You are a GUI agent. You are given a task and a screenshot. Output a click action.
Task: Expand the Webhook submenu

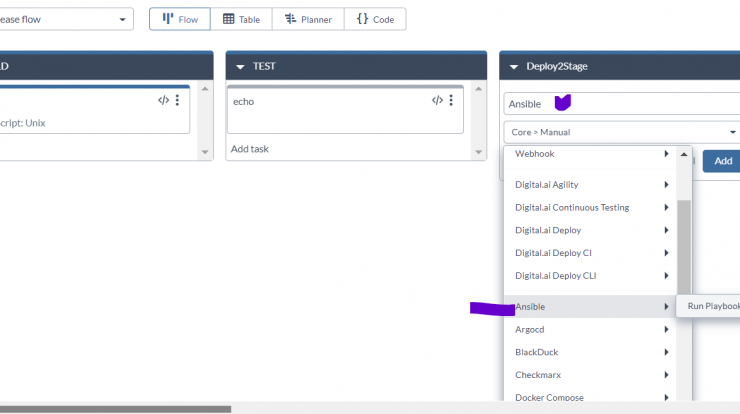(x=590, y=154)
